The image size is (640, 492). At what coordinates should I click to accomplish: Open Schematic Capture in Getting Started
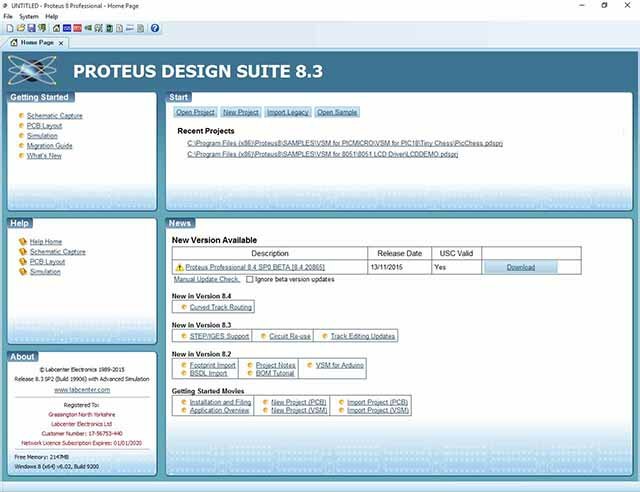click(x=55, y=116)
